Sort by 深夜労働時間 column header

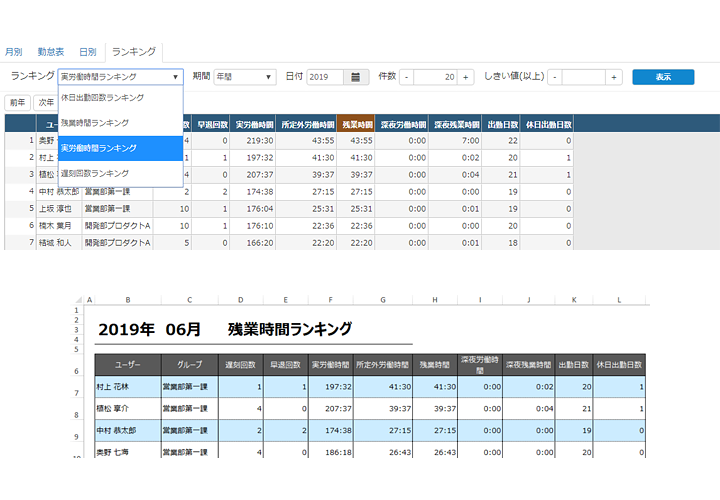tap(402, 124)
